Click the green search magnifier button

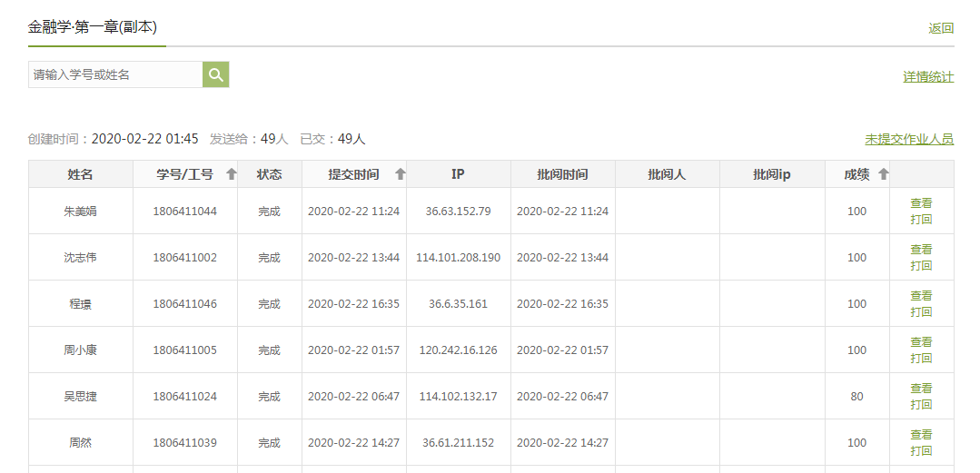coord(215,74)
